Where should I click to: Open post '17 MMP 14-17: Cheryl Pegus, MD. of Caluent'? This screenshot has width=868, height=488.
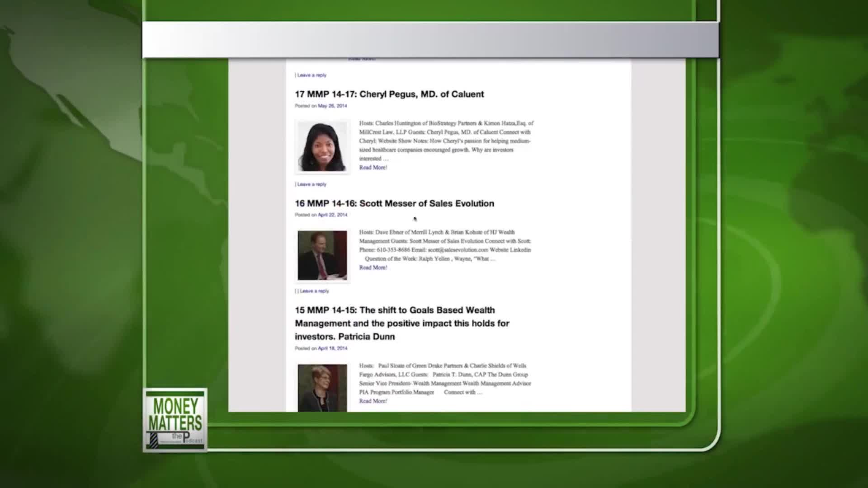point(389,94)
